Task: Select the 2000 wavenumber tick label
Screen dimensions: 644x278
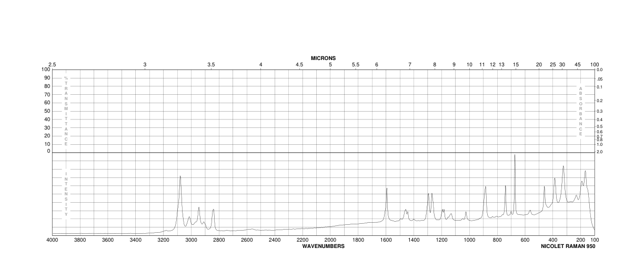Action: click(330, 240)
